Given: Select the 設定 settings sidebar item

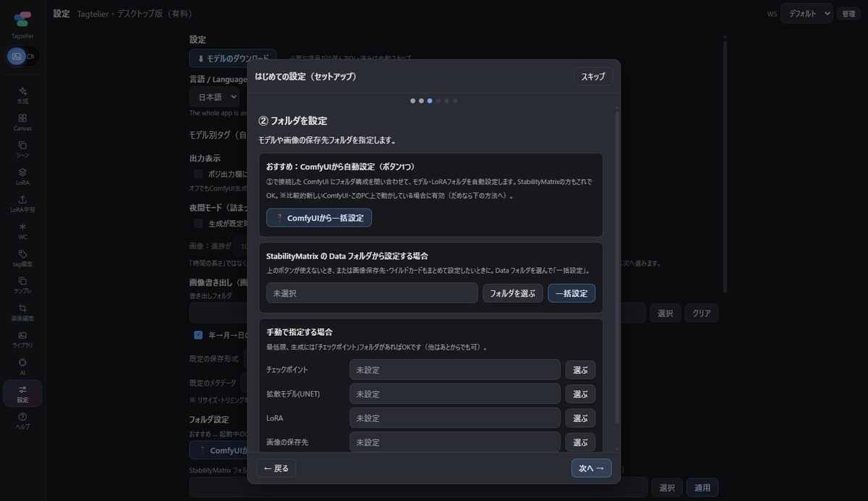Looking at the screenshot, I should pyautogui.click(x=22, y=393).
